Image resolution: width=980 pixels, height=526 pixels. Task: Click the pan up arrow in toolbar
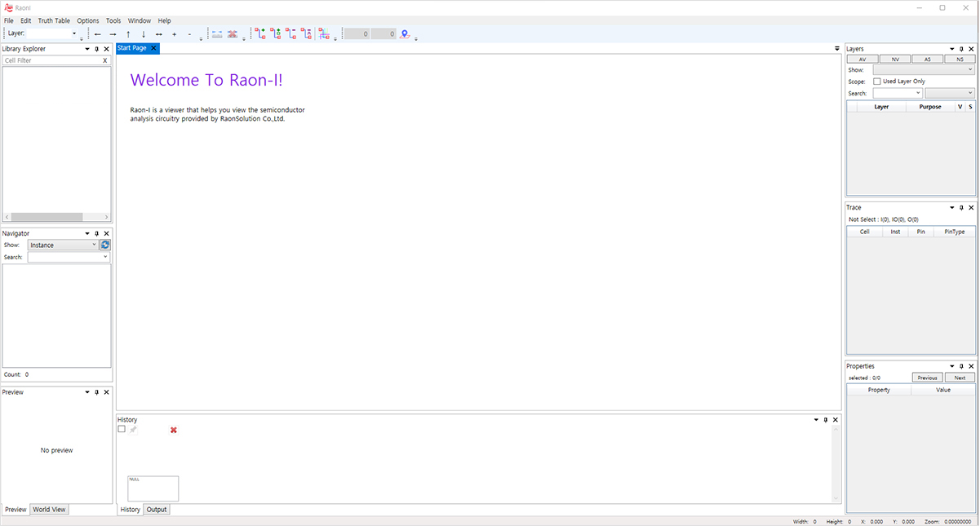tap(128, 34)
